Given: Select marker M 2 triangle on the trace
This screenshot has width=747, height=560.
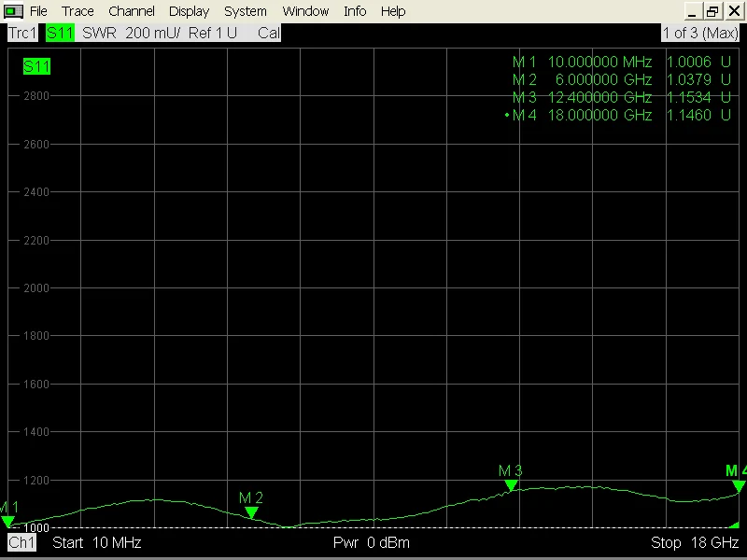Looking at the screenshot, I should click(251, 512).
